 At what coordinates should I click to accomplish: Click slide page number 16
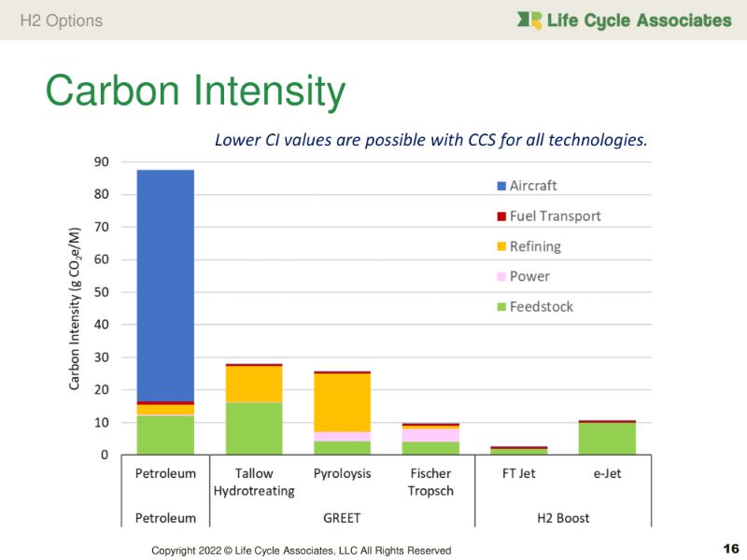pyautogui.click(x=730, y=548)
